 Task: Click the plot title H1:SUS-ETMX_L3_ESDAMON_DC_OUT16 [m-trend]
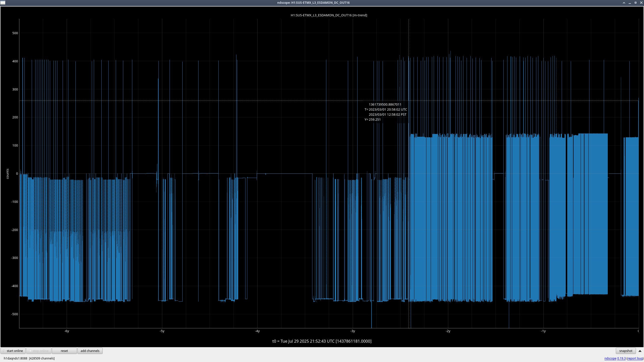pos(329,15)
